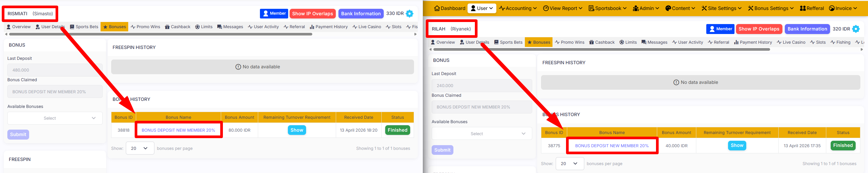
Task: Open Cashback tab in RILAH panel
Action: point(602,42)
